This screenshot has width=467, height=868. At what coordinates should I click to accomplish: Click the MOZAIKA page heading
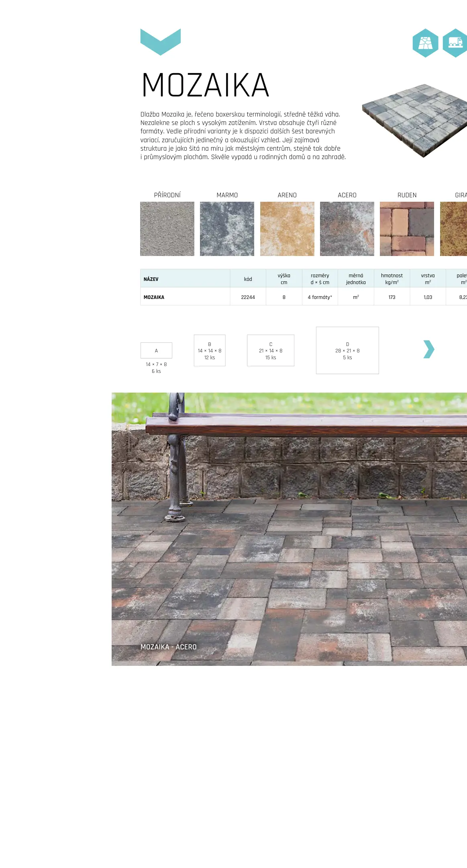click(x=205, y=86)
